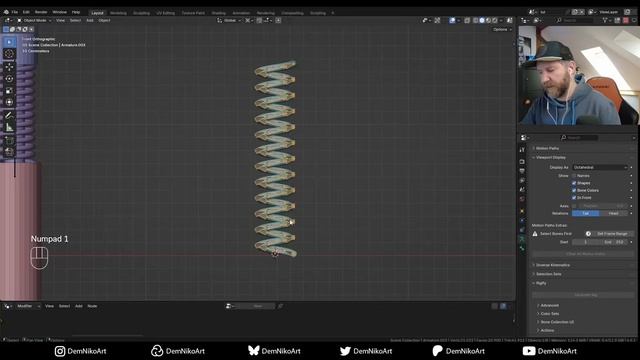Image resolution: width=640 pixels, height=360 pixels.
Task: Uncheck the In Front checkbox
Action: click(574, 198)
